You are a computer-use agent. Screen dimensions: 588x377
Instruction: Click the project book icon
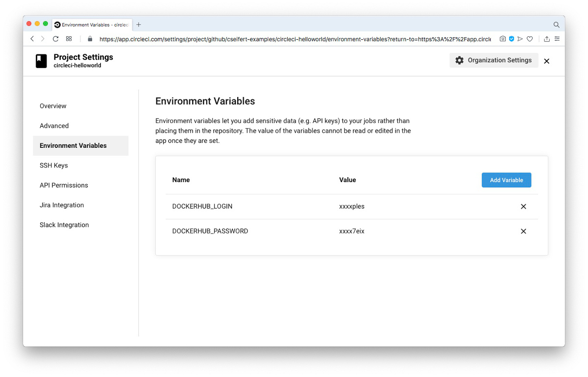coord(41,61)
